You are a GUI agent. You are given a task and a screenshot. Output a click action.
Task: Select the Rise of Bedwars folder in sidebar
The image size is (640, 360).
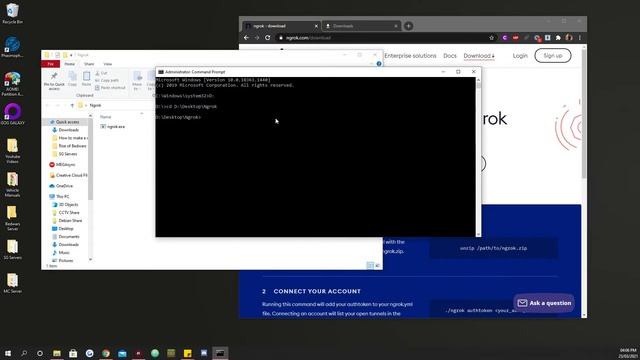pyautogui.click(x=69, y=146)
